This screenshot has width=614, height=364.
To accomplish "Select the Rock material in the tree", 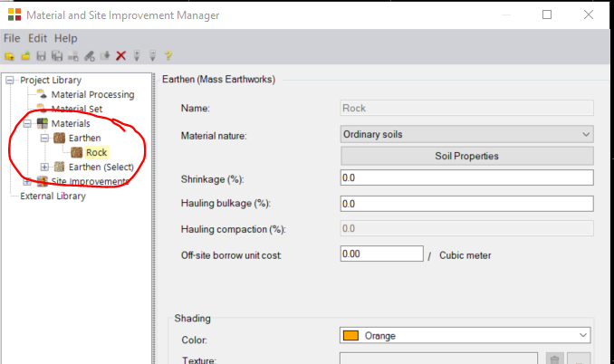I will point(96,152).
